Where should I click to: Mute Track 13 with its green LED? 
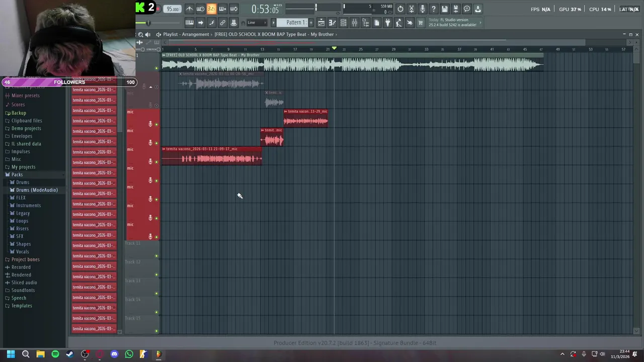(x=156, y=293)
